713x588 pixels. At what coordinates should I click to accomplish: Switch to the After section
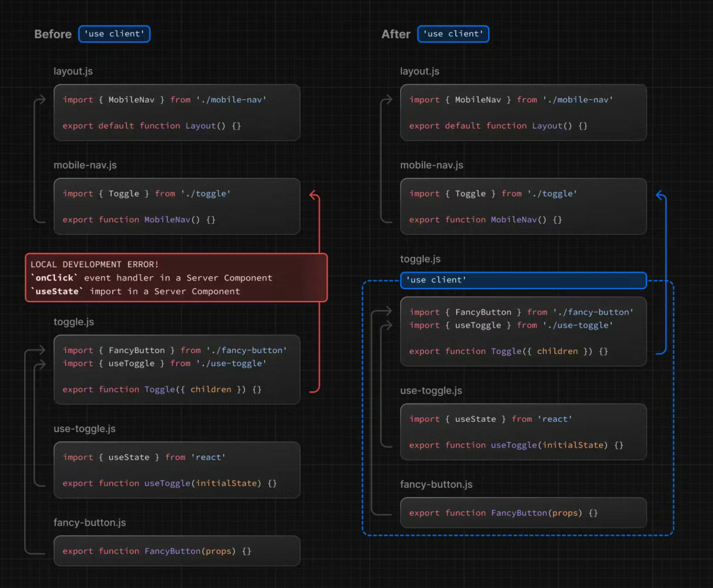tap(395, 34)
